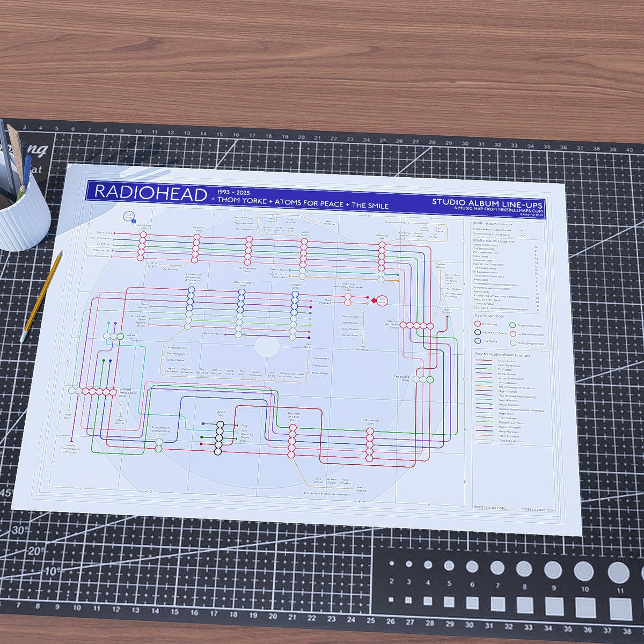Viewport: 644px width, 644px height.
Task: Click "+ THOM YORKE" in header banner
Action: coord(238,201)
